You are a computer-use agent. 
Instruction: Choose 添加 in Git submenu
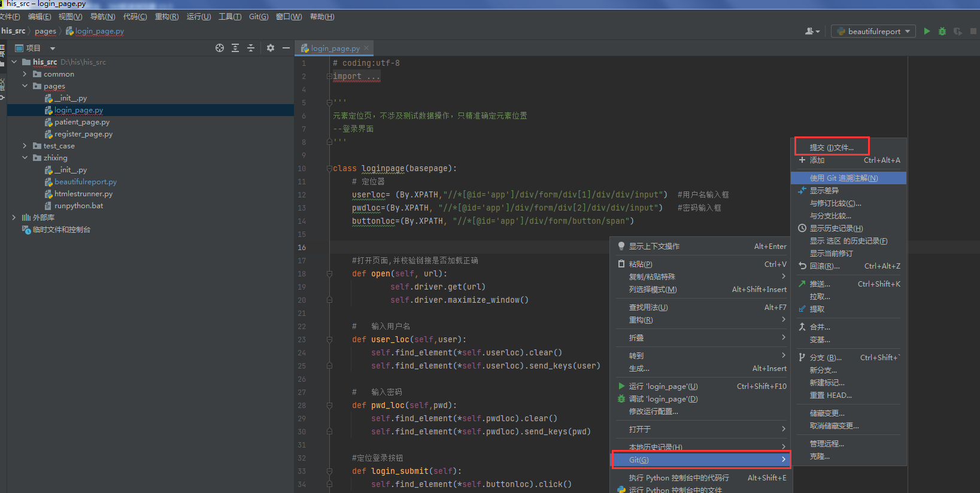[x=848, y=160]
